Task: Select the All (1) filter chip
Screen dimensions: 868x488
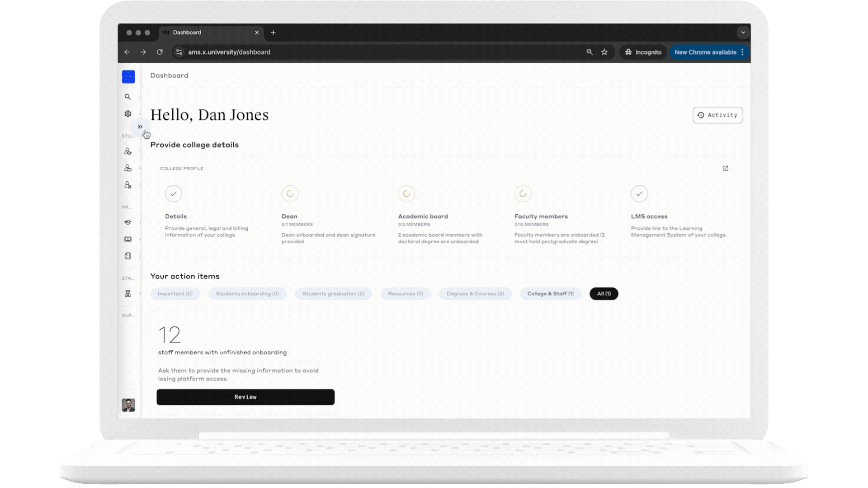Action: point(604,294)
